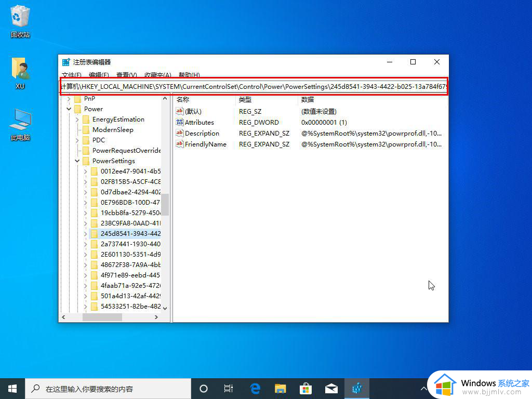Show hidden system tray icons chevron

point(424,389)
